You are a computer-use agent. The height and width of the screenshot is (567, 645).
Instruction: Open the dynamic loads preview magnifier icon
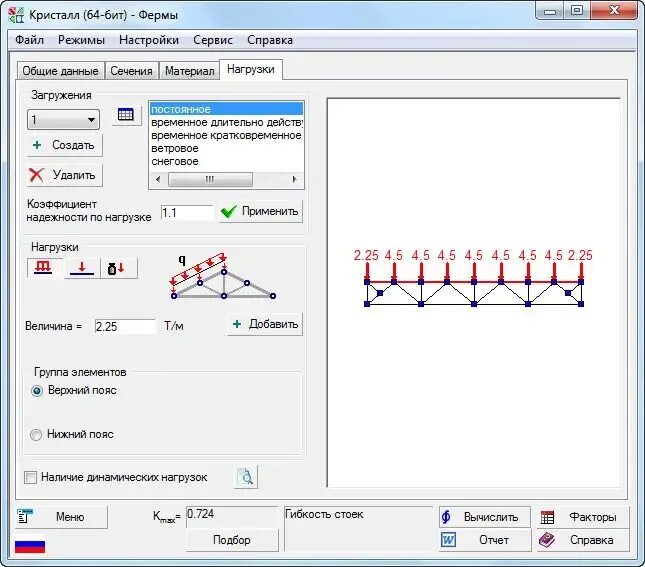pyautogui.click(x=246, y=477)
